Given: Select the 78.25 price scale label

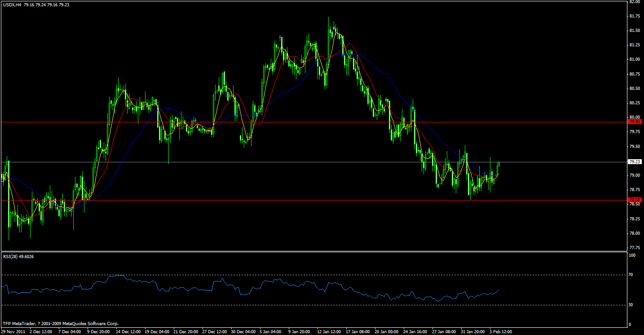Looking at the screenshot, I should (x=635, y=219).
